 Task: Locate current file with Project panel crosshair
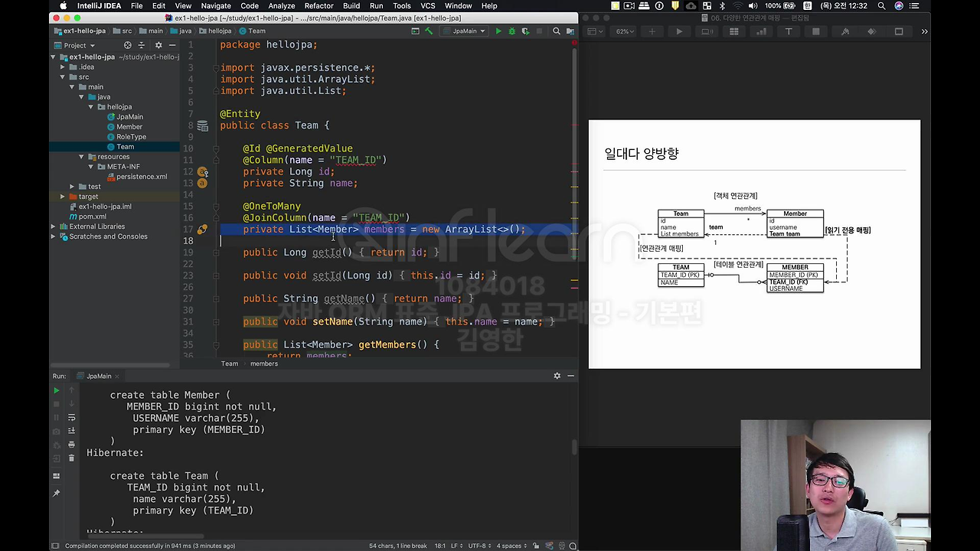click(128, 45)
